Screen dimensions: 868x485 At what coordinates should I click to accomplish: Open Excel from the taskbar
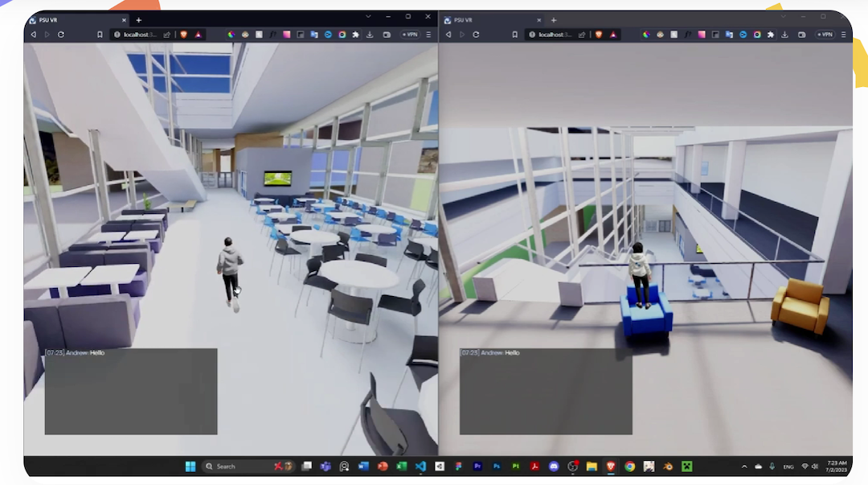click(401, 467)
